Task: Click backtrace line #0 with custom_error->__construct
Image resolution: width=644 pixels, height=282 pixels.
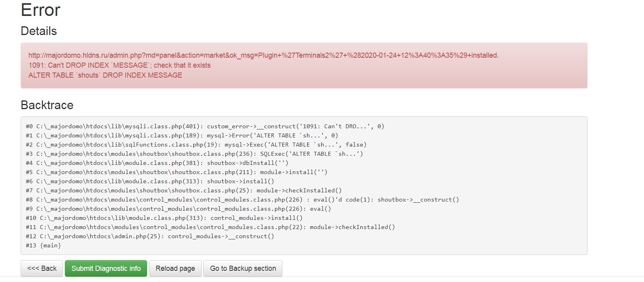Action: pos(205,126)
